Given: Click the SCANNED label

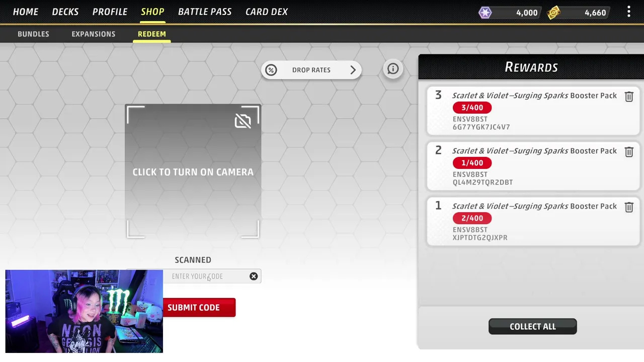Looking at the screenshot, I should point(193,260).
